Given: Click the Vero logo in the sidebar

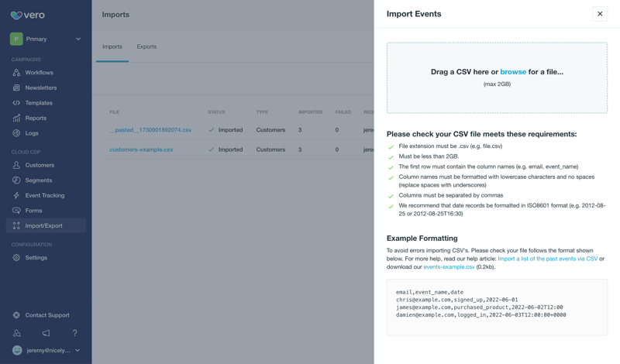Looking at the screenshot, I should pyautogui.click(x=27, y=15).
